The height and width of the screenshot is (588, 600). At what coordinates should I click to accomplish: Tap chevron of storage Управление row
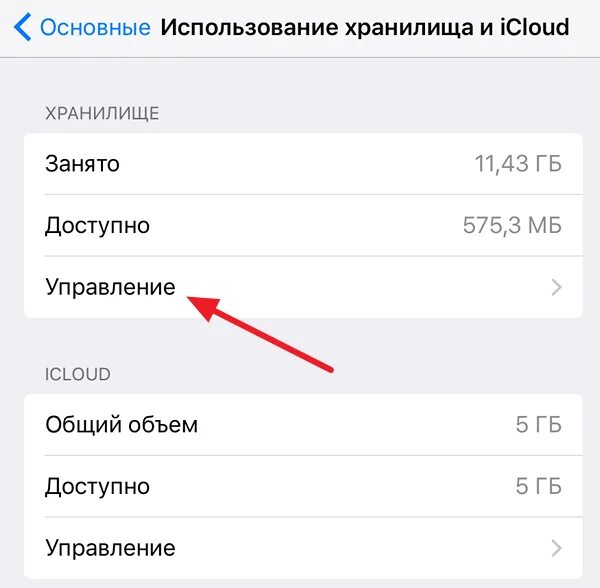point(556,287)
